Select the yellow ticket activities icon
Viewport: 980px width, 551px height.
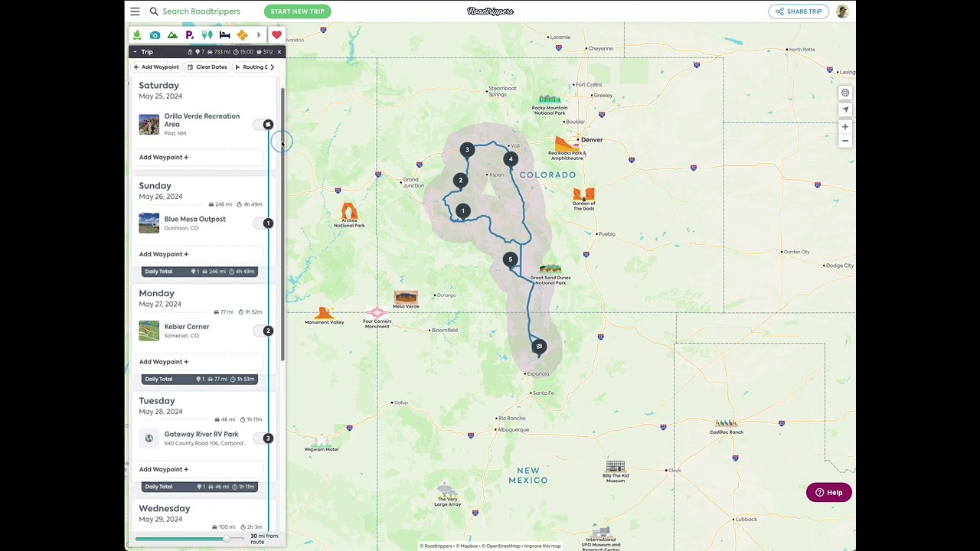(x=242, y=35)
